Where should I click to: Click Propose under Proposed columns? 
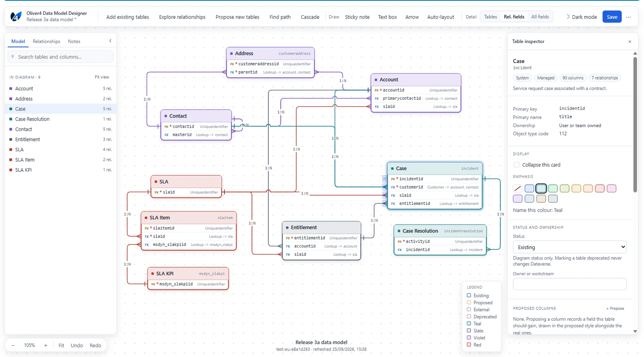[615, 308]
